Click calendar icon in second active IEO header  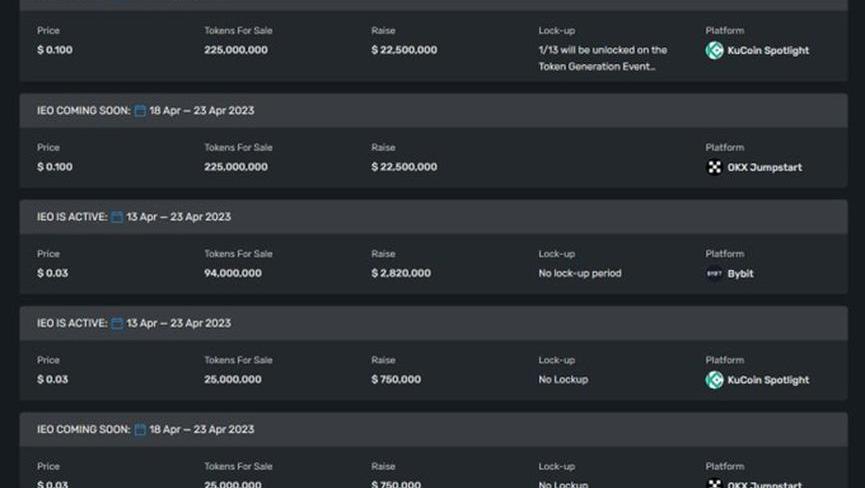tap(117, 324)
